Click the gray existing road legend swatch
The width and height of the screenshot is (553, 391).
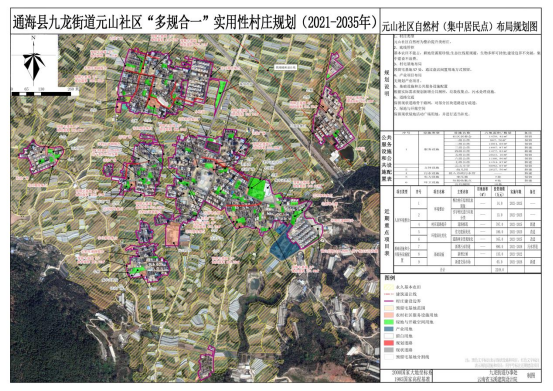tap(389, 350)
